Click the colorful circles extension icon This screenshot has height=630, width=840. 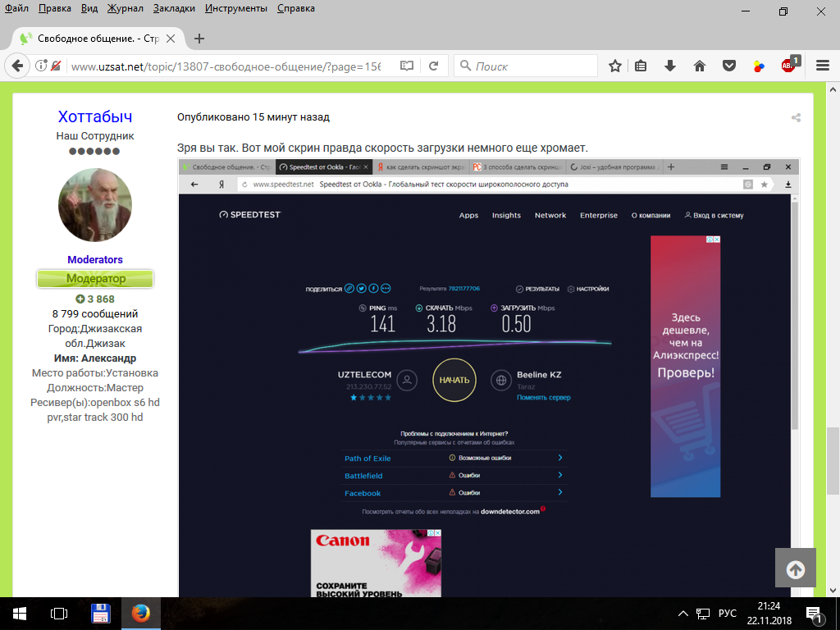(759, 66)
